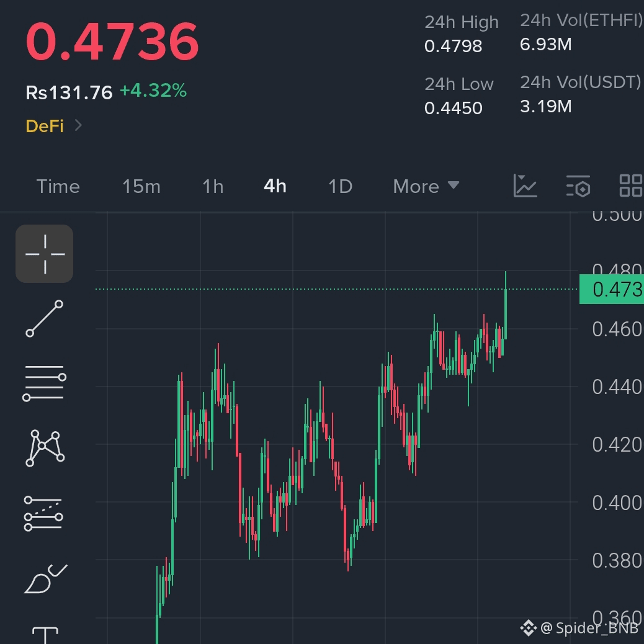Click the 0.400 price axis label

click(x=617, y=503)
